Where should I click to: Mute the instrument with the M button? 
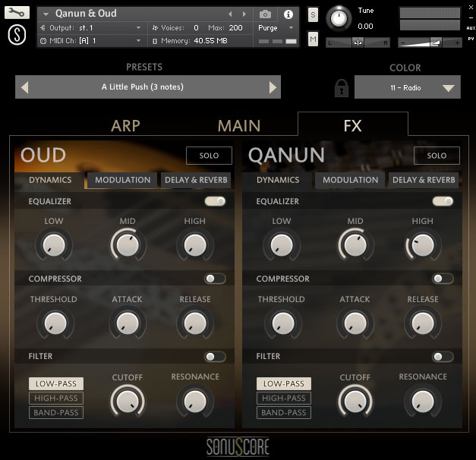[x=313, y=39]
